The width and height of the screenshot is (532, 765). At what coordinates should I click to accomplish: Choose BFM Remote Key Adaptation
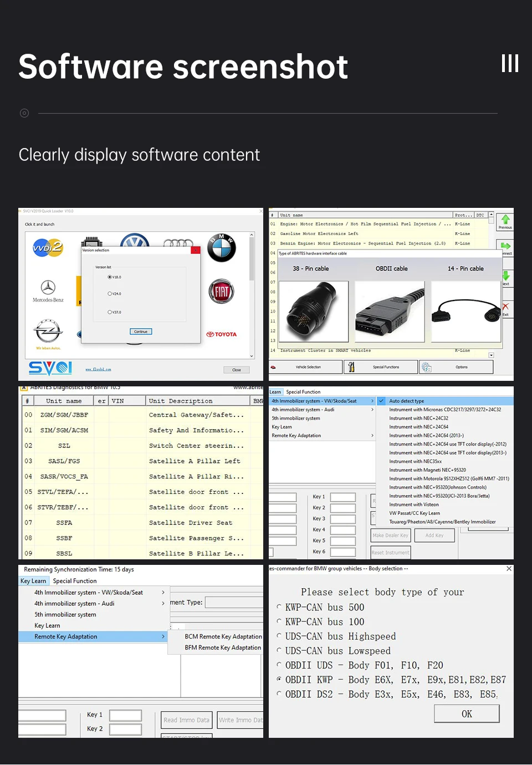coord(223,647)
